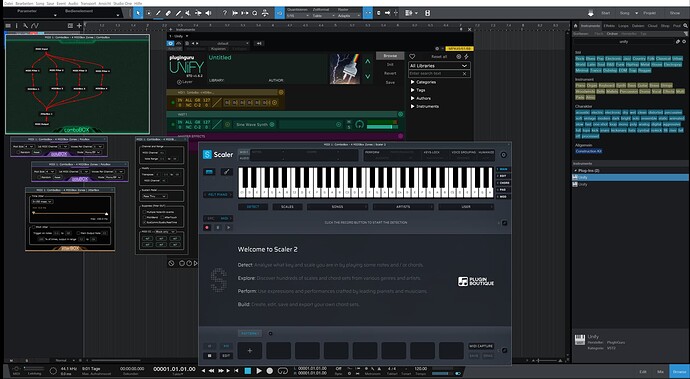Toggle the Loop button in transport

pyautogui.click(x=283, y=371)
